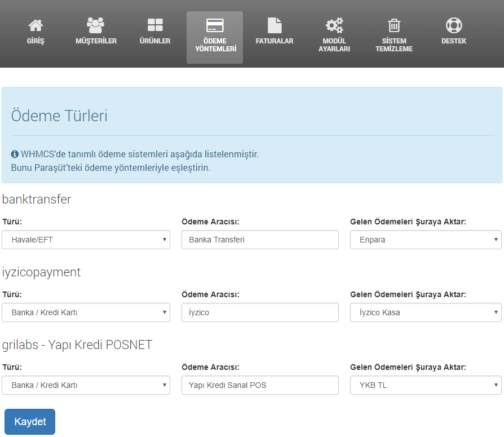Viewport: 504px width, 437px height.
Task: Focus the İyzico Ödeme Aracısı field
Action: [x=260, y=312]
